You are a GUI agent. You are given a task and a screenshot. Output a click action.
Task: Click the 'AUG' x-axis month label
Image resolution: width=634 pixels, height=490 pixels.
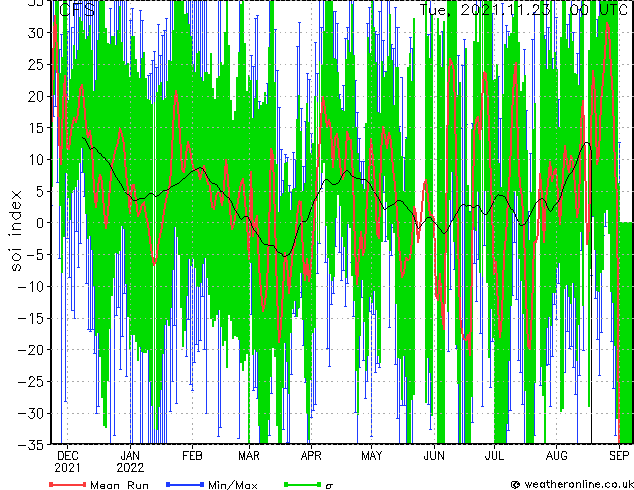[556, 456]
